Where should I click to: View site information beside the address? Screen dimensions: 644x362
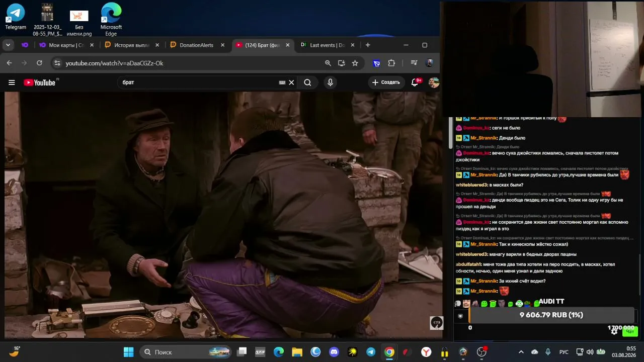(x=57, y=63)
